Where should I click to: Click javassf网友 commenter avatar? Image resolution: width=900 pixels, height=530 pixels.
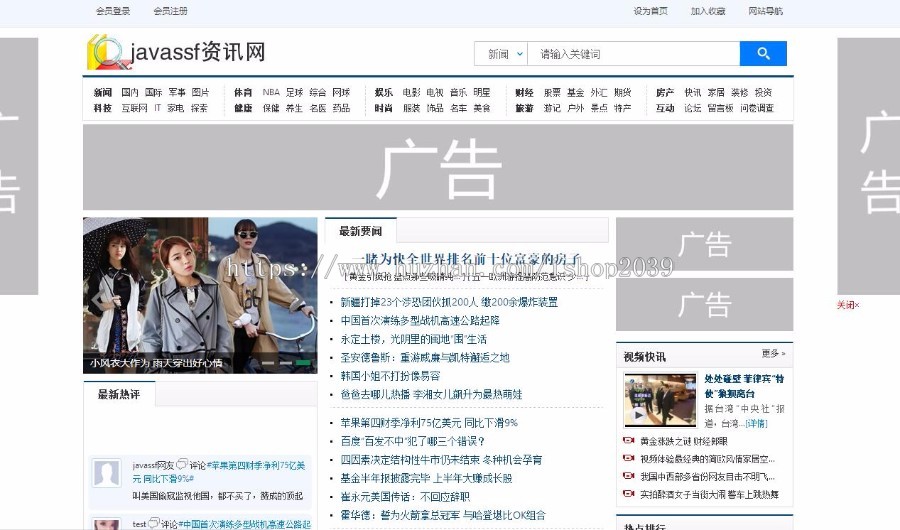click(107, 473)
